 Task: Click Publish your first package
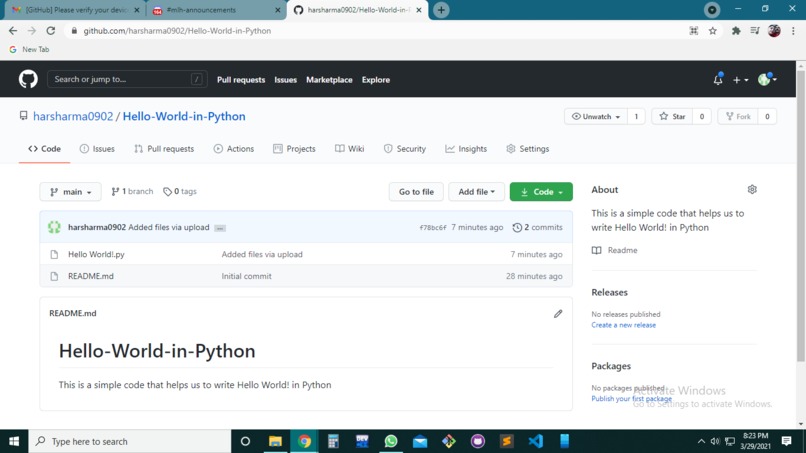(x=631, y=398)
